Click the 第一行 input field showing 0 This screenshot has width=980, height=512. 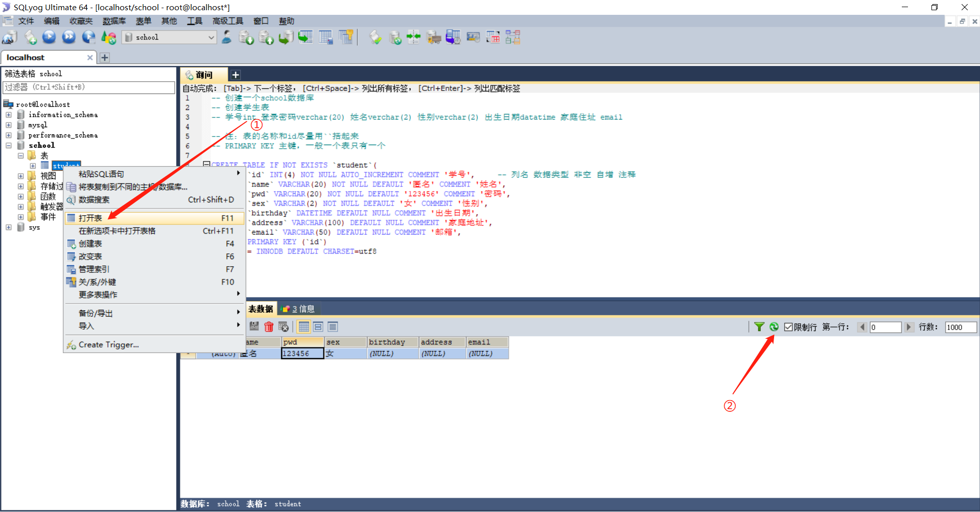(x=885, y=327)
